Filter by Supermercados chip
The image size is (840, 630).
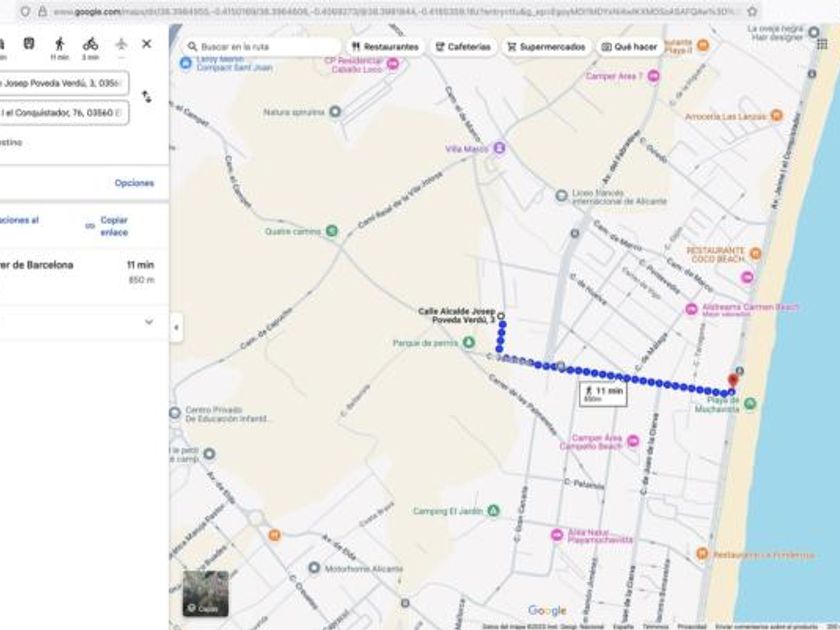pyautogui.click(x=546, y=47)
